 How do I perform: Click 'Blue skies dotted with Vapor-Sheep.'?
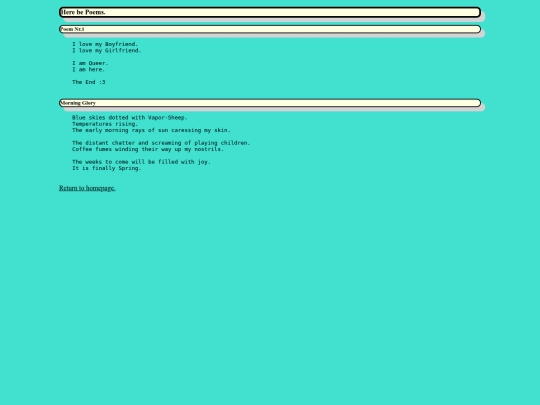(x=130, y=117)
